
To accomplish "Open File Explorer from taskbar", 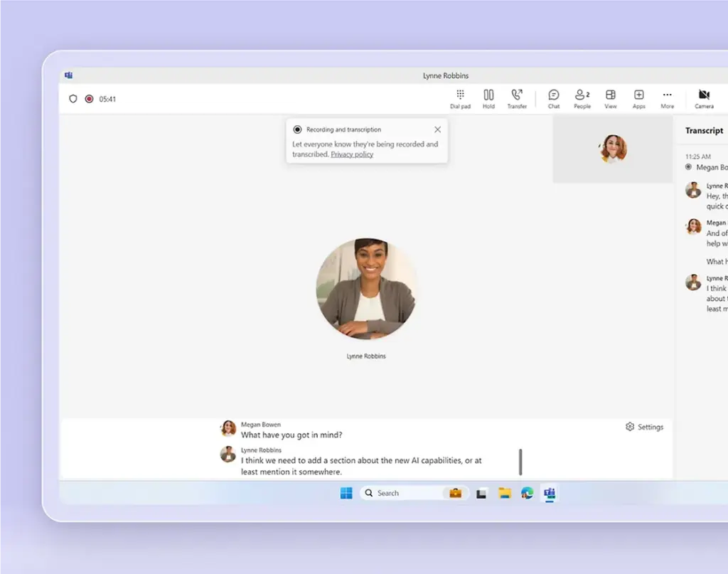I will (505, 493).
